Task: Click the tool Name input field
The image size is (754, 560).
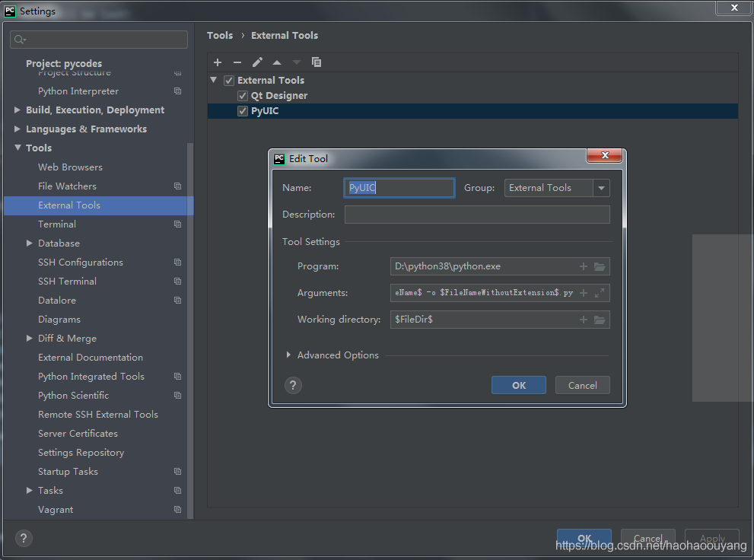Action: click(x=399, y=188)
